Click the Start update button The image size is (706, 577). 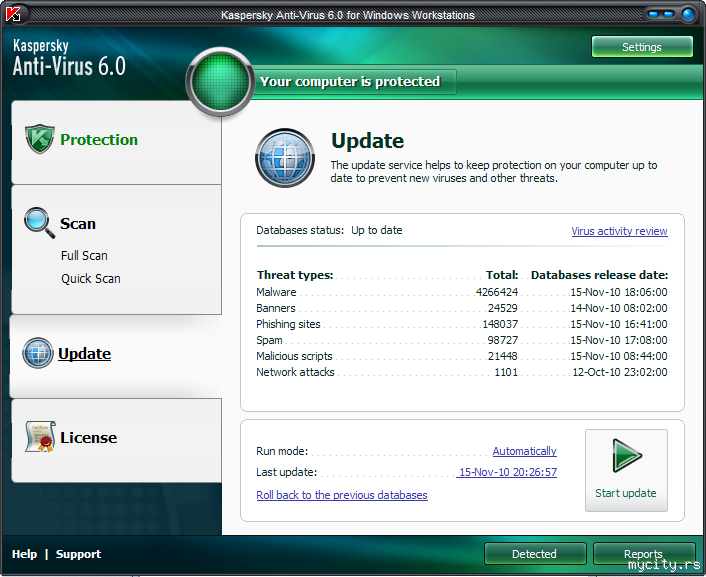pos(626,470)
